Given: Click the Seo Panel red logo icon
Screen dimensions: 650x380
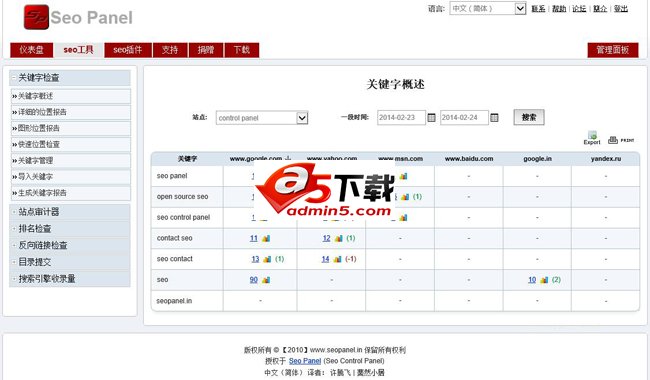Looking at the screenshot, I should (x=36, y=17).
